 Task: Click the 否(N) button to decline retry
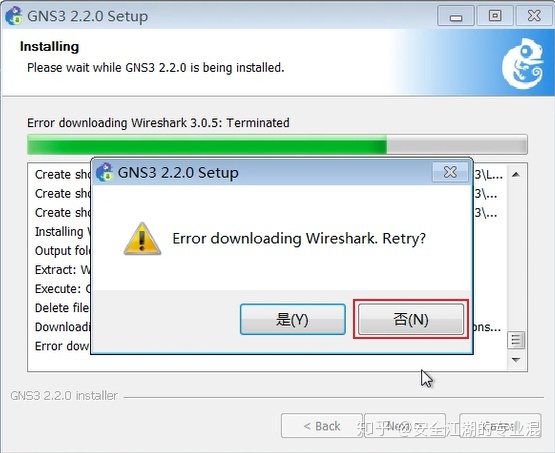click(x=411, y=319)
